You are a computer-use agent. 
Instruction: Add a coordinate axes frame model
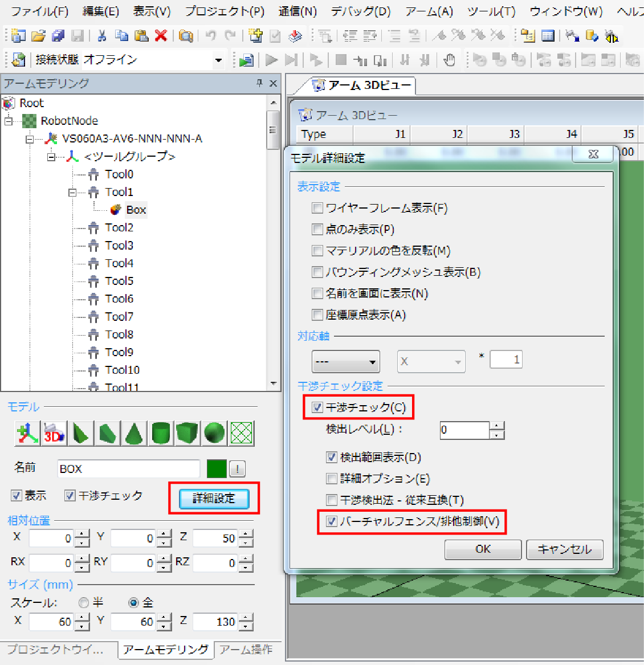(x=27, y=434)
